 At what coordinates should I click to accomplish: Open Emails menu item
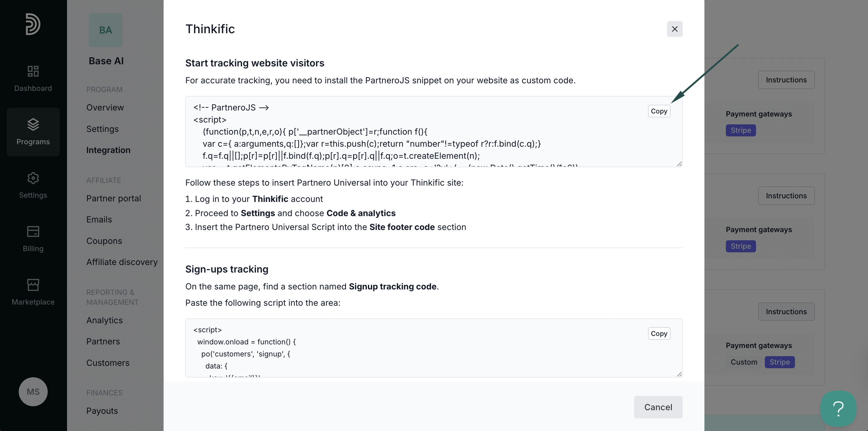click(99, 219)
